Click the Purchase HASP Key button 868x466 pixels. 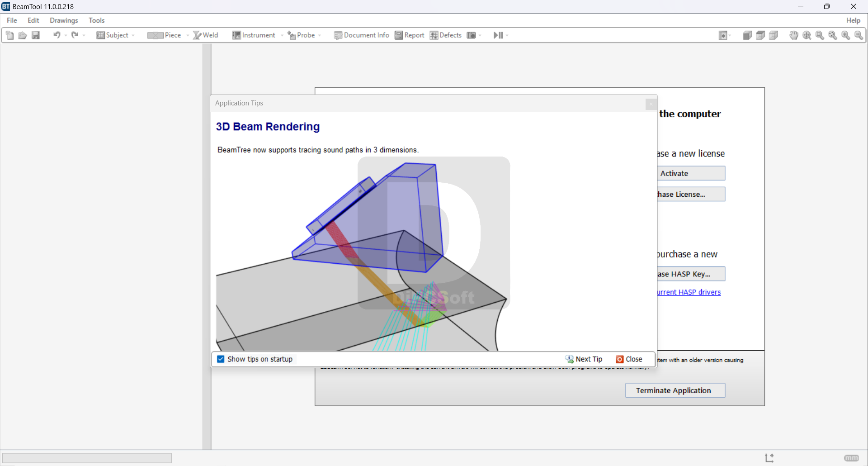(x=691, y=274)
